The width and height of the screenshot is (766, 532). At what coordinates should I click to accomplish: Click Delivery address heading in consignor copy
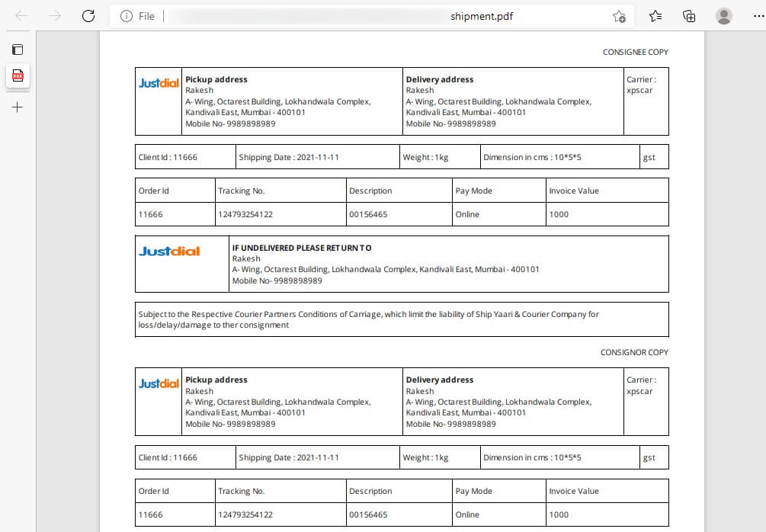(440, 380)
